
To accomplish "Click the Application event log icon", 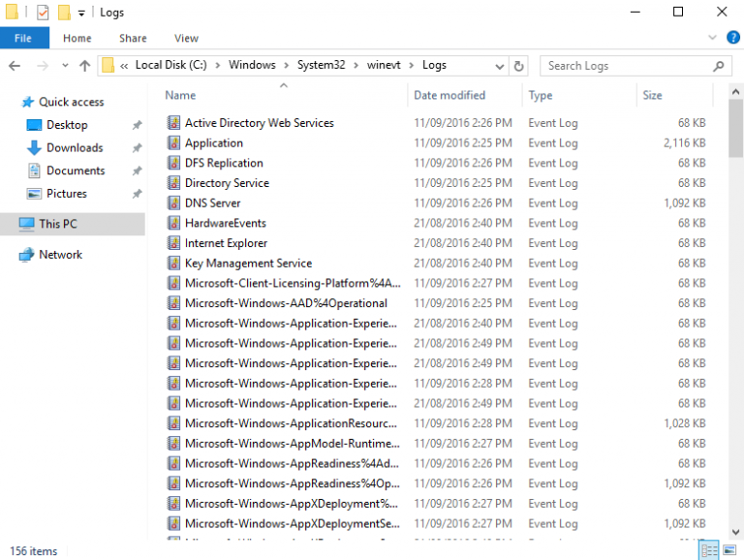I will pyautogui.click(x=173, y=142).
